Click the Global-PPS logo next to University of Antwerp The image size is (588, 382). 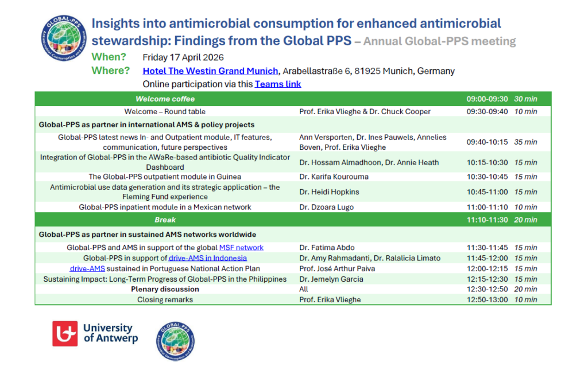[175, 341]
